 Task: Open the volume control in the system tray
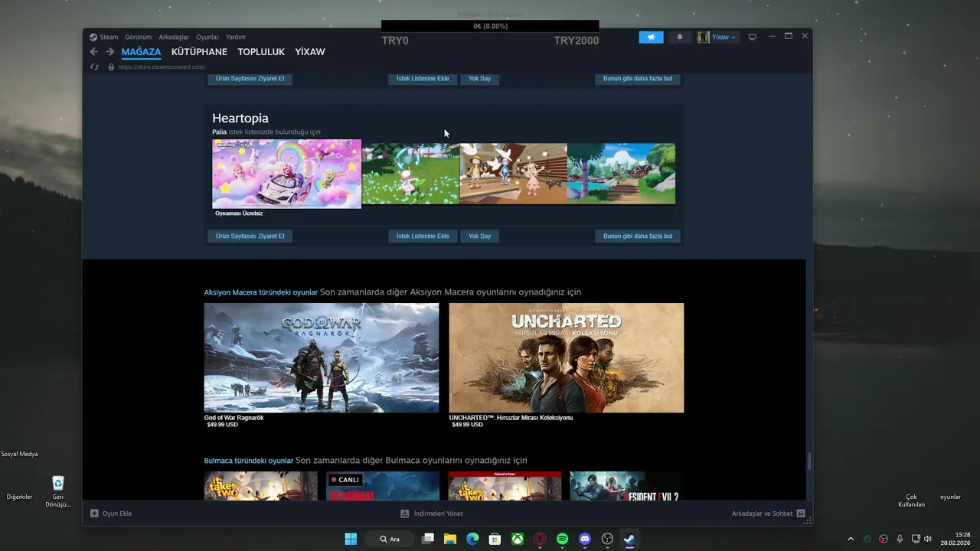point(928,539)
